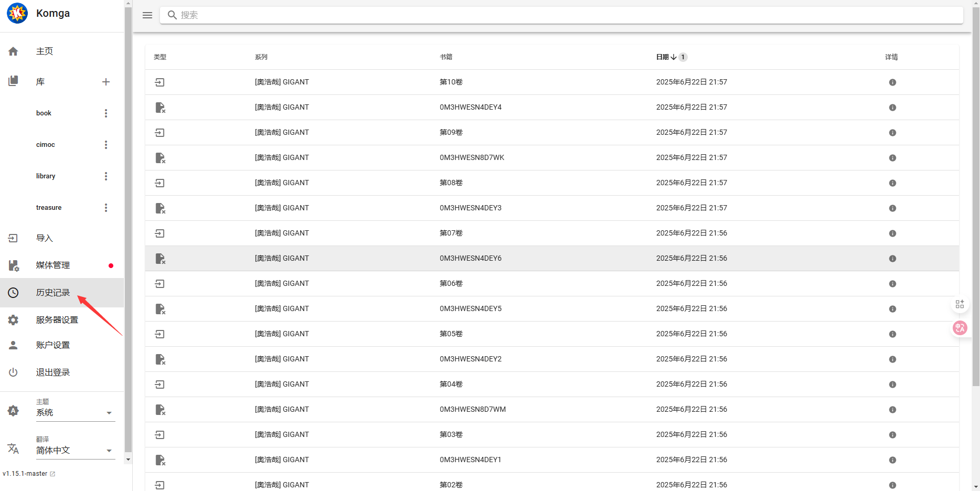
Task: Click 退出登录 to log out
Action: tap(53, 372)
